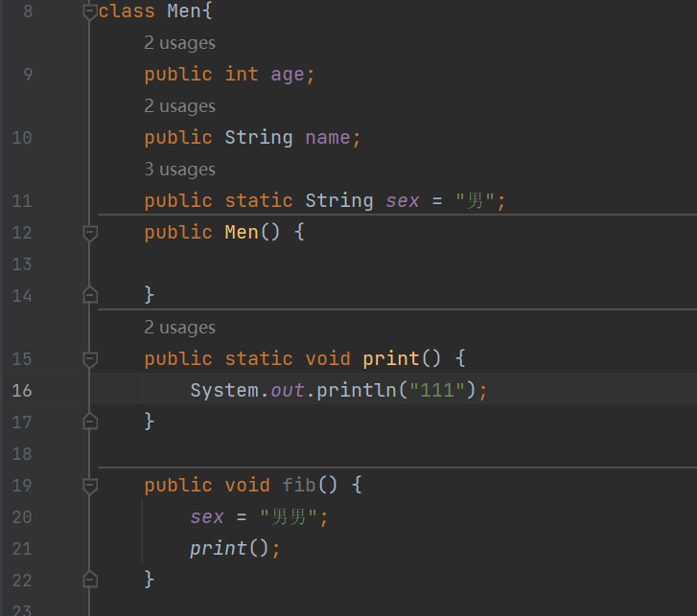Click line number 16 in the gutter
Viewport: 697px width, 616px height.
pos(22,391)
